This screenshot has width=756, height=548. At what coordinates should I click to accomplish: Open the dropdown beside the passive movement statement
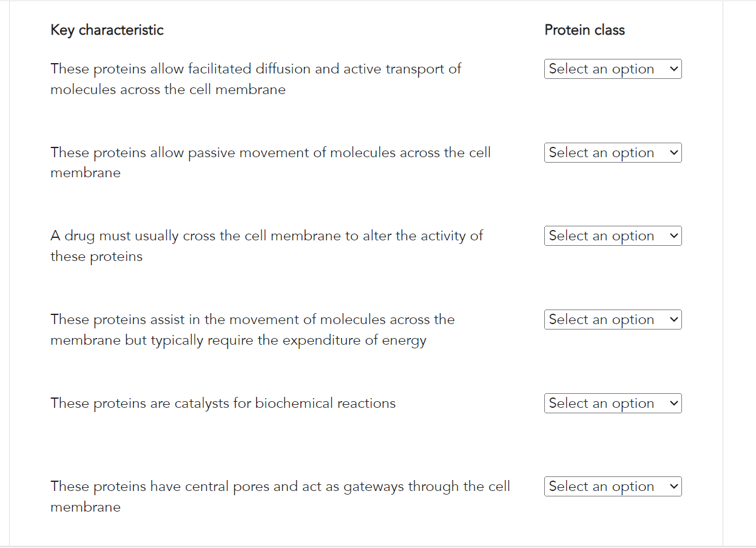point(613,152)
